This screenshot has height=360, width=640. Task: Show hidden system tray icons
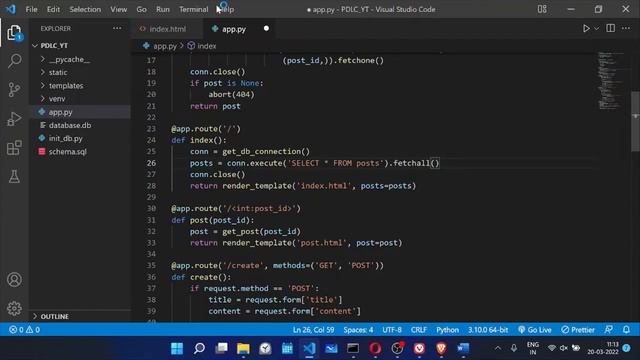coord(498,348)
